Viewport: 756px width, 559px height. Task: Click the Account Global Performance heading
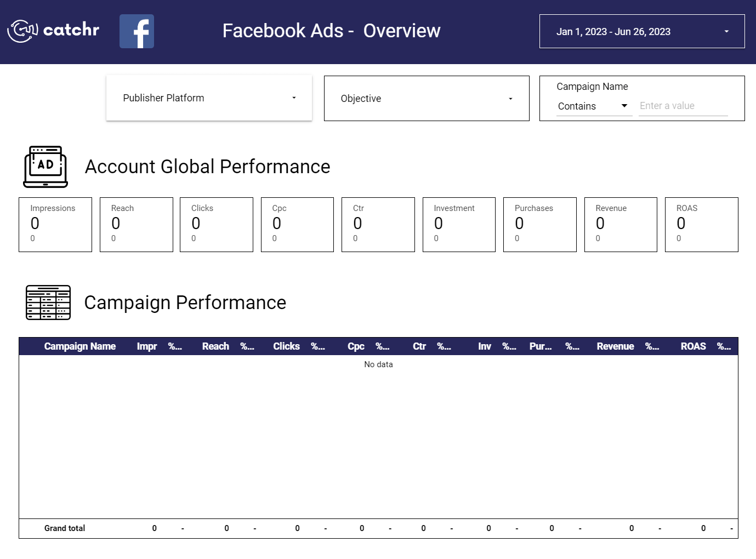click(208, 167)
